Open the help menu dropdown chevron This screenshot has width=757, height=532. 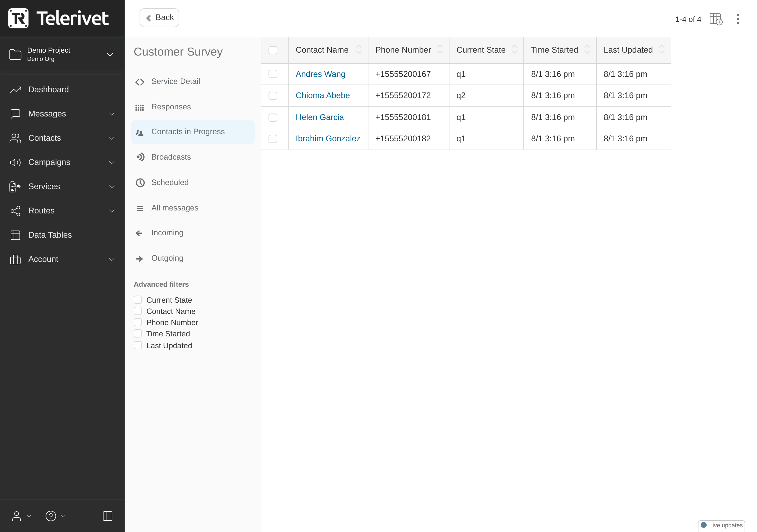point(63,516)
